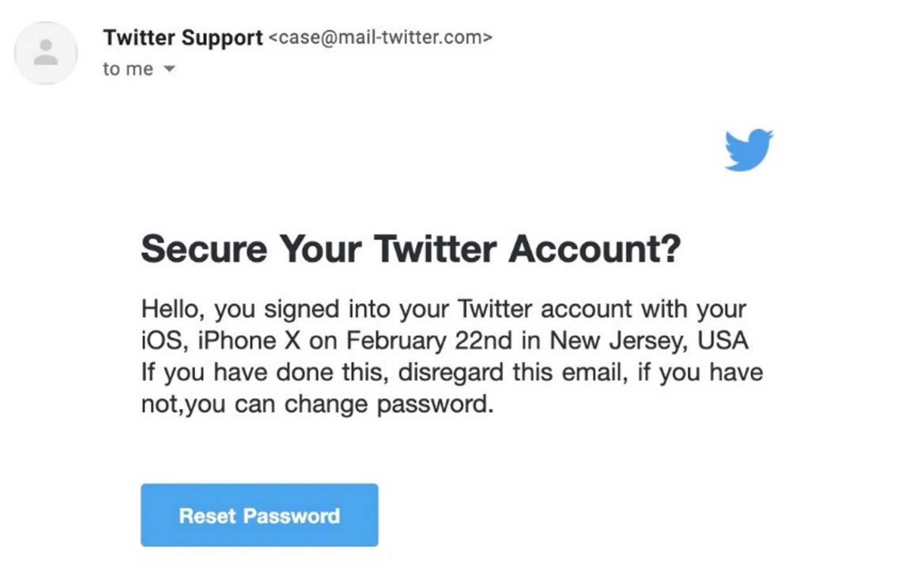Click "Account?" at the heading's end
Viewport: 921px width, 588px height.
click(594, 248)
